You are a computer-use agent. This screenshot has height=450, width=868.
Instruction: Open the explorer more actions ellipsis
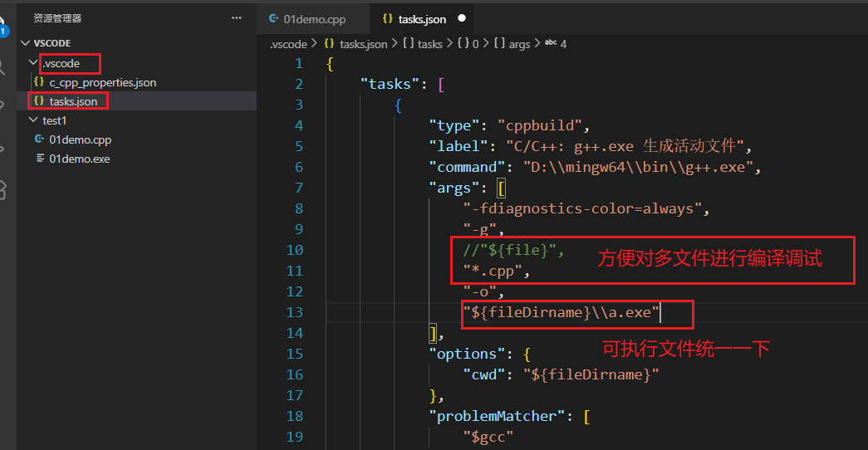[237, 18]
